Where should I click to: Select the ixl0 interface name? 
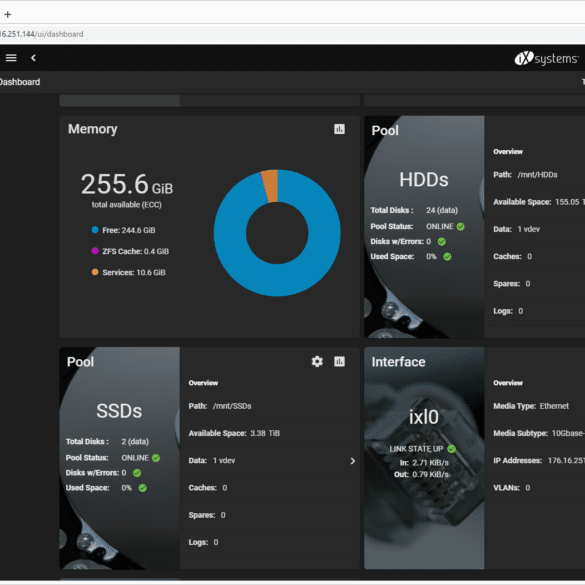click(x=424, y=417)
